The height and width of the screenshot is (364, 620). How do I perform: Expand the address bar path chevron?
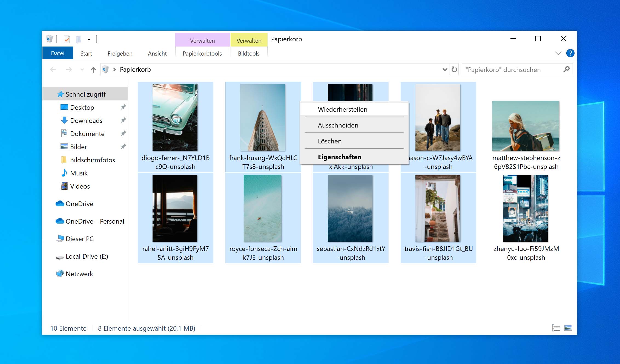tap(114, 70)
